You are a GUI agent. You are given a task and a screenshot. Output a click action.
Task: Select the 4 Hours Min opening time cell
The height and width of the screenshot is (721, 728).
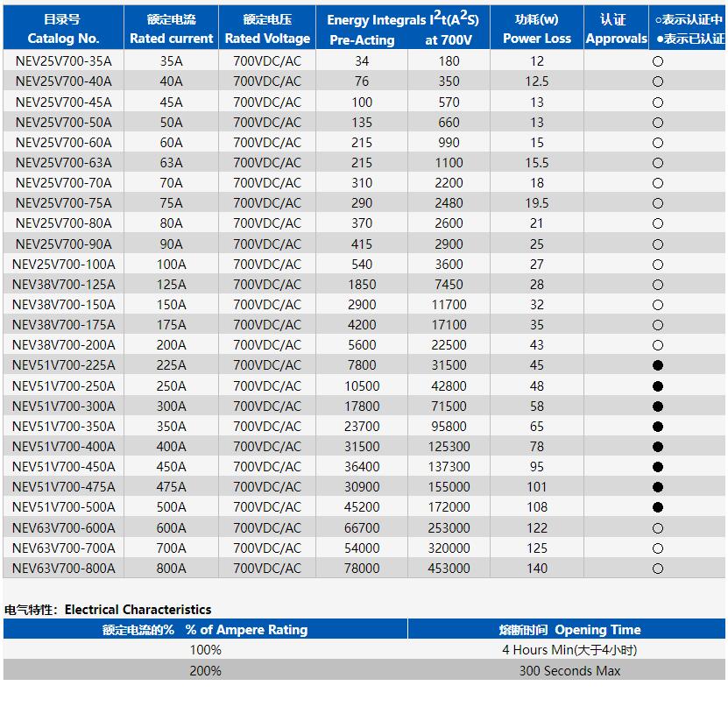569,650
